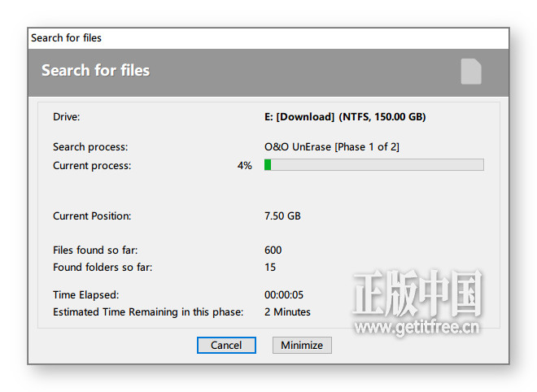Screen dimensions: 537x392
Task: Click the Search for files header heading
Action: click(95, 70)
